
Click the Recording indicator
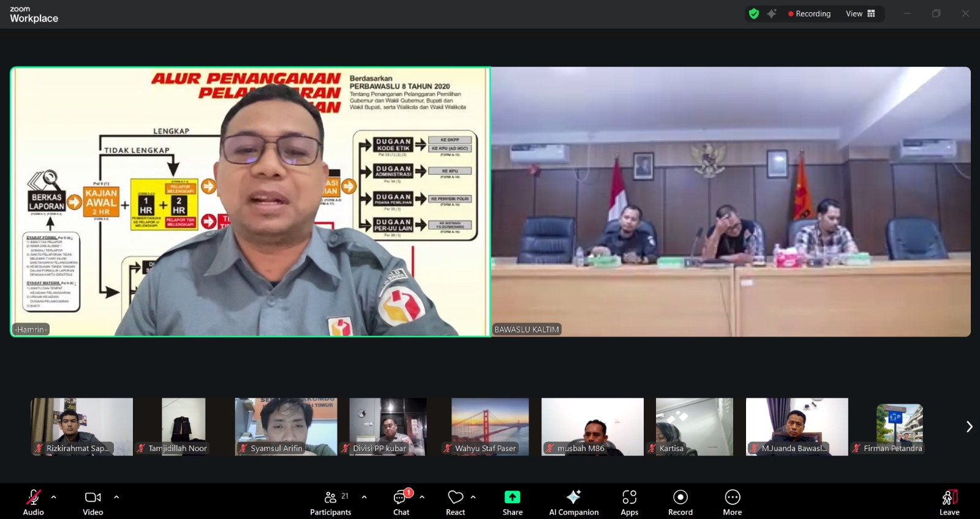click(x=810, y=13)
